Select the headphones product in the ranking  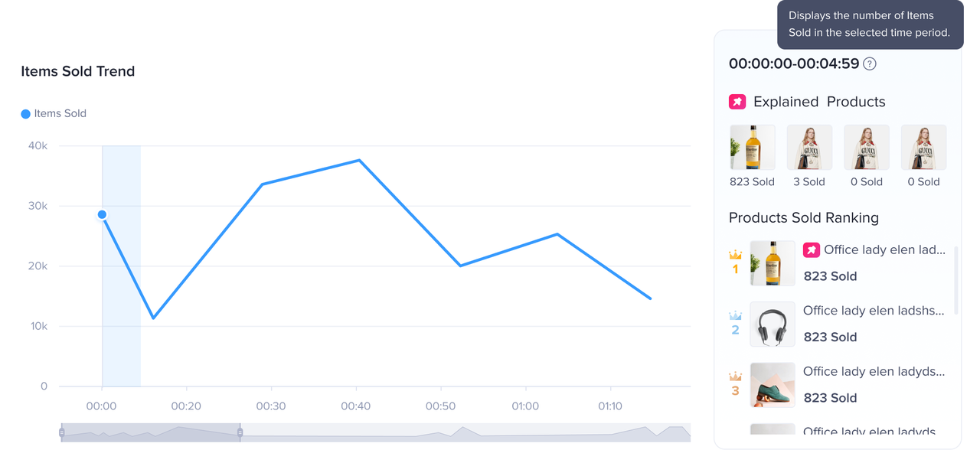(773, 324)
